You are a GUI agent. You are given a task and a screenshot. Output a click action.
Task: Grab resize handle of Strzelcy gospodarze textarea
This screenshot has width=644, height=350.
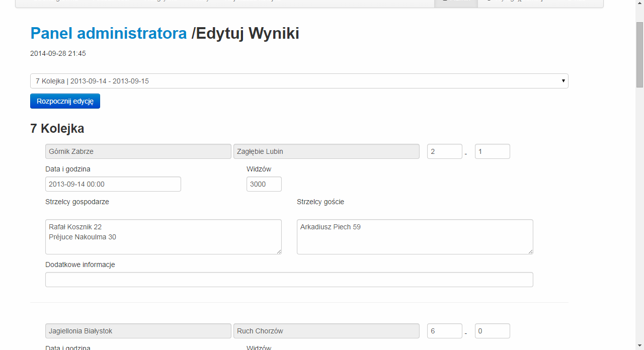(279, 251)
